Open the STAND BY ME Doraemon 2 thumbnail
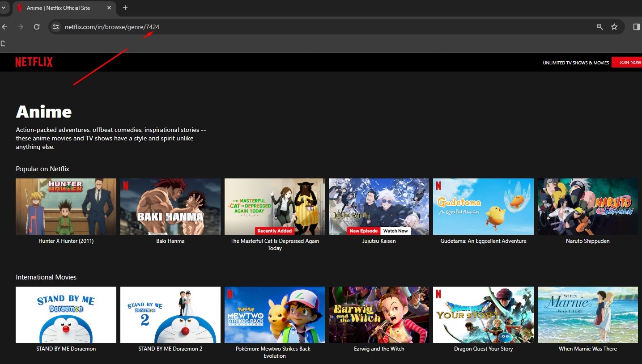Screen dimensions: 642x364 click(170, 315)
